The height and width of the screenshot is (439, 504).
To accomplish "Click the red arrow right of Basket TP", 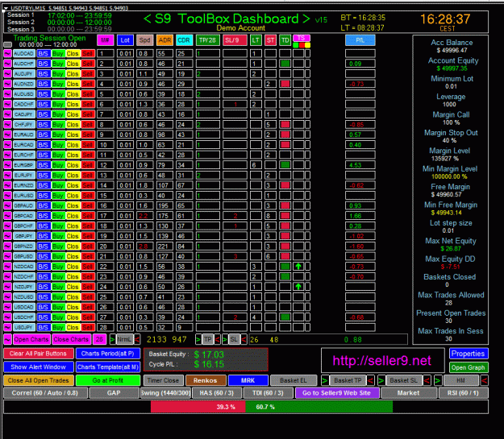I will [x=371, y=380].
